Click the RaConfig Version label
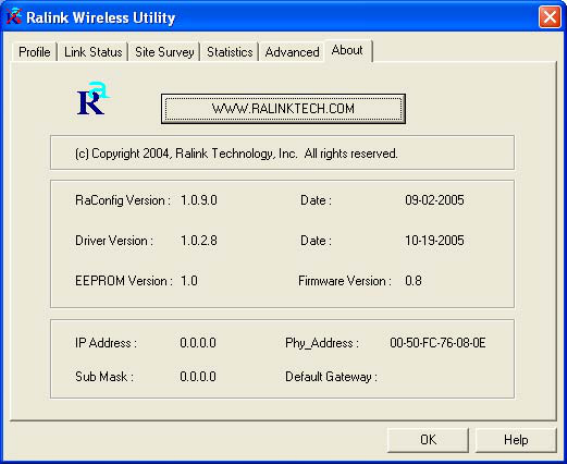Viewport: 567px width, 464px height. pyautogui.click(x=123, y=200)
